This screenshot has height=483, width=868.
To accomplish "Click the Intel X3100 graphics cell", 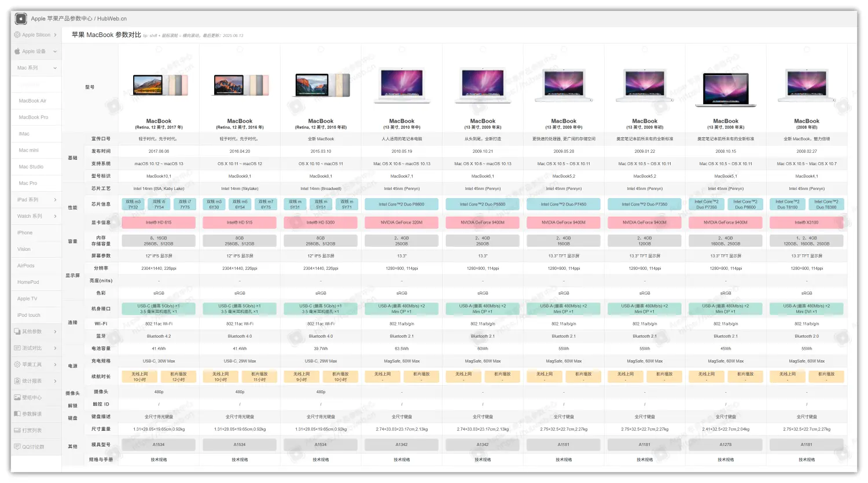I will 807,222.
